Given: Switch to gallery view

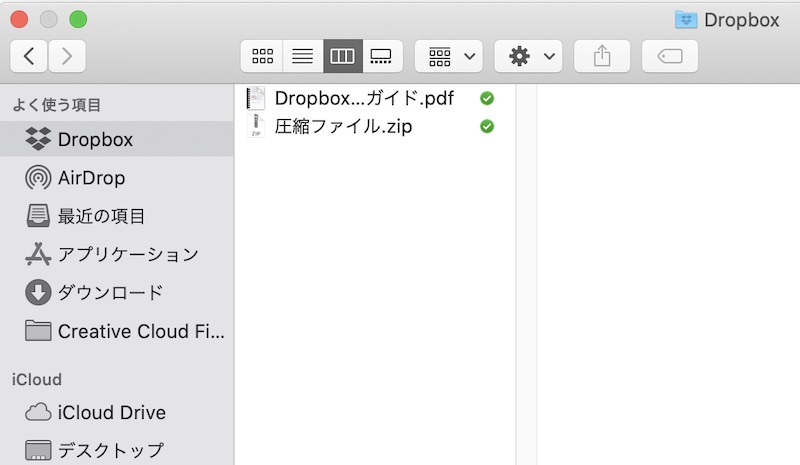Looking at the screenshot, I should pos(382,56).
